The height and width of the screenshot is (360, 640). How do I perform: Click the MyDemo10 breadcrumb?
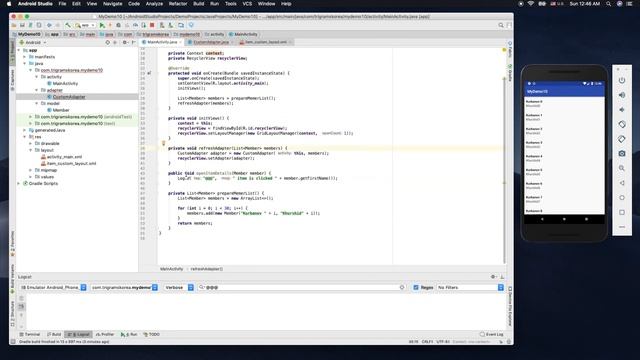coord(29,34)
